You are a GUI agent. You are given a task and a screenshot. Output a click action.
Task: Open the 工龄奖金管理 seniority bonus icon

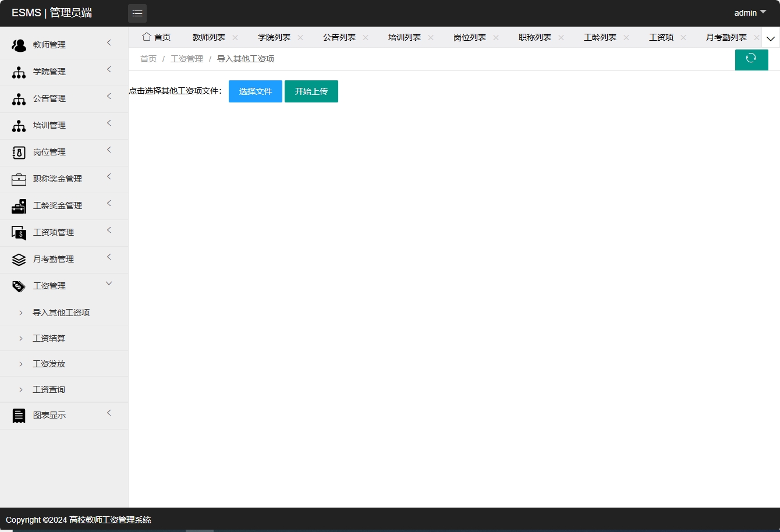pos(18,205)
